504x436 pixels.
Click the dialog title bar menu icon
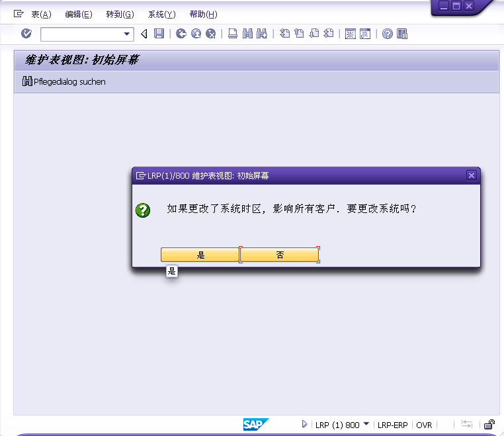(141, 175)
